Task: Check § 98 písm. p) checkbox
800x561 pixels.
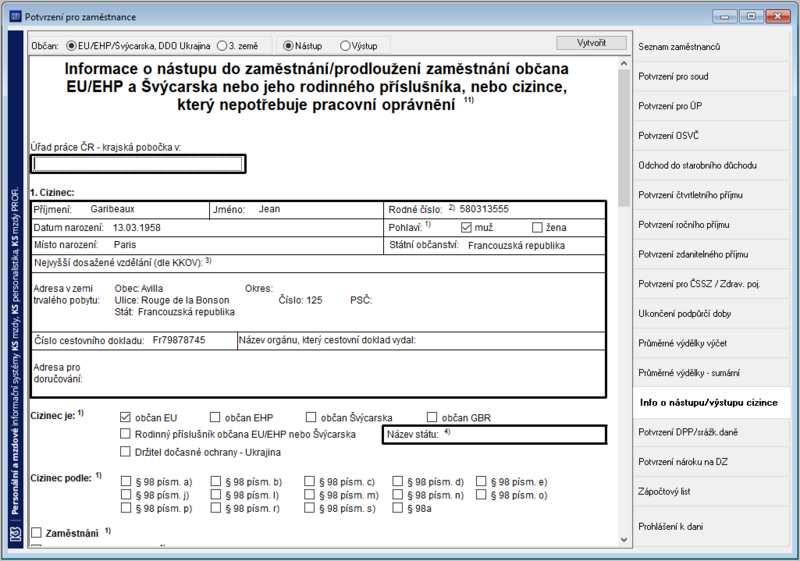Action: point(126,507)
